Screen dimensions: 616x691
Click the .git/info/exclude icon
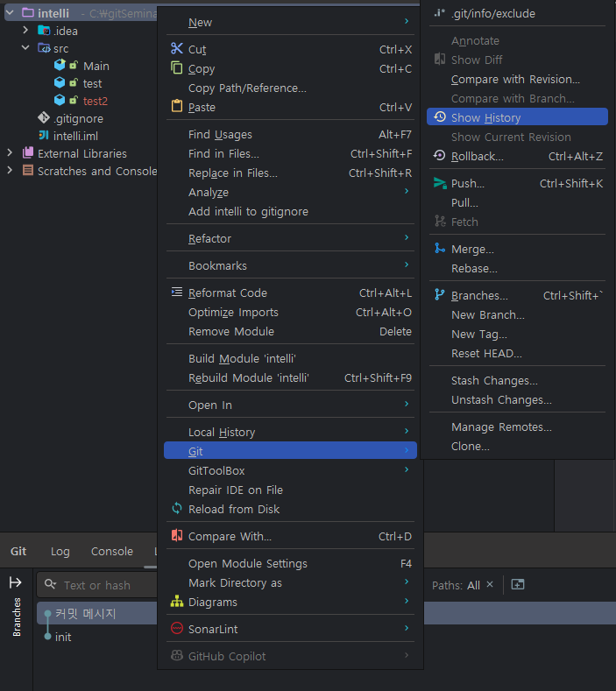point(440,13)
